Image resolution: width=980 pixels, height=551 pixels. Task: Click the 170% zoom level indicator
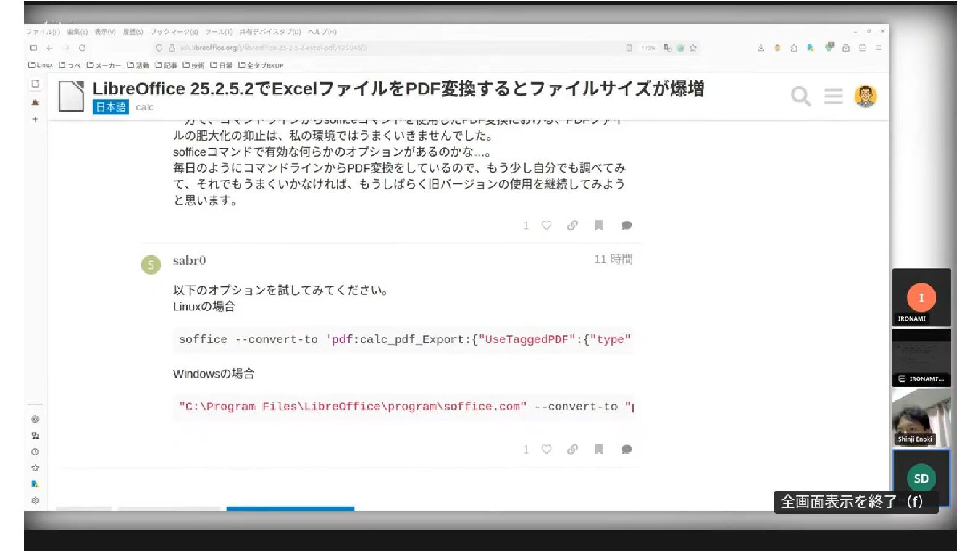click(648, 48)
